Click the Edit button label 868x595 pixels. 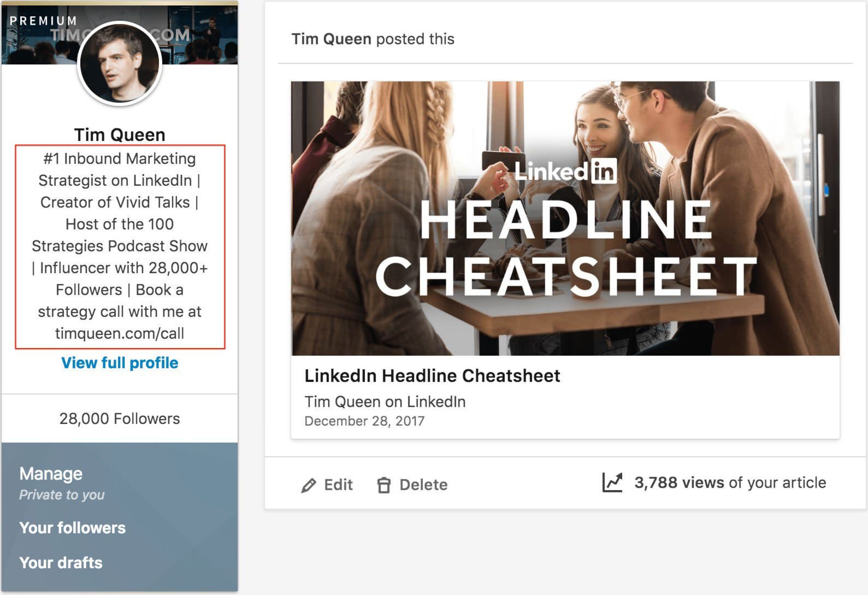[338, 485]
